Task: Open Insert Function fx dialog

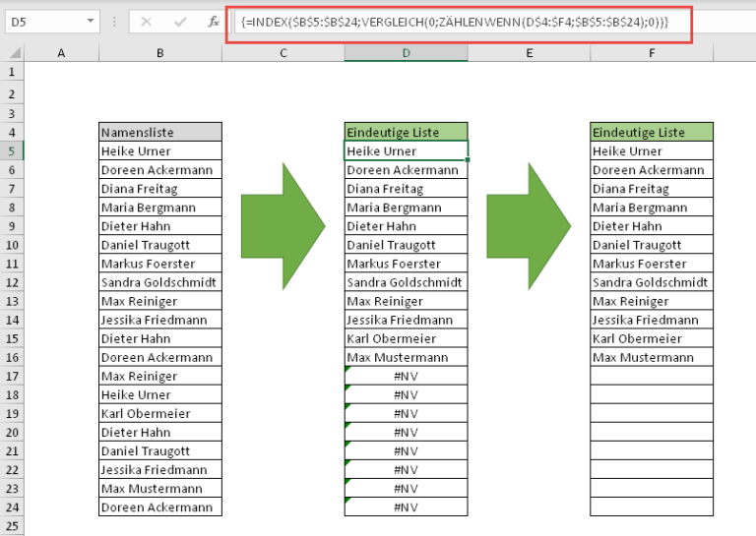Action: point(213,21)
